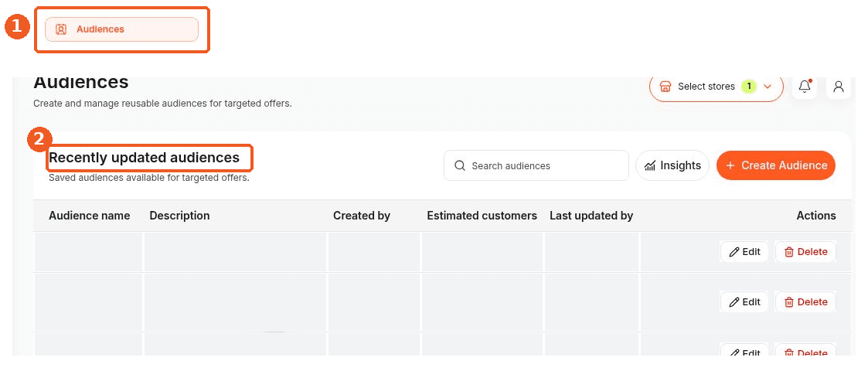Image resolution: width=868 pixels, height=371 pixels.
Task: Focus the Search audiences field
Action: pyautogui.click(x=536, y=165)
